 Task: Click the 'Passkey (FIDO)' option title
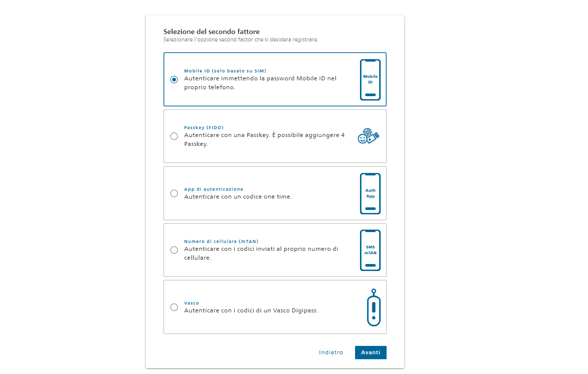coord(203,128)
